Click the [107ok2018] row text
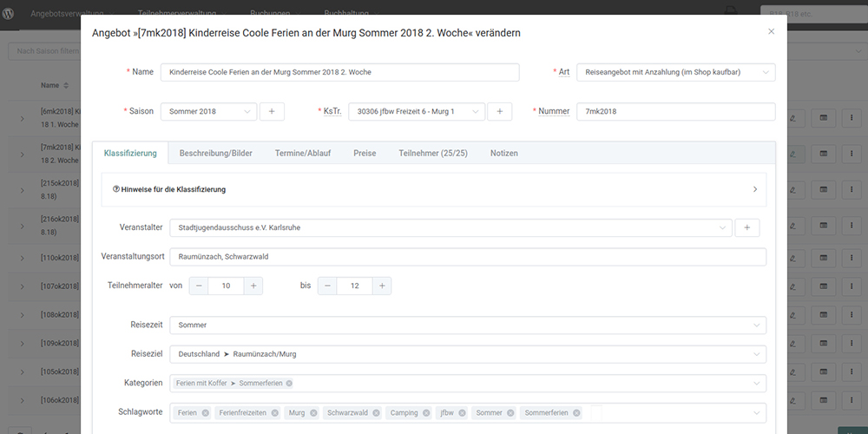The image size is (868, 434). 60,286
